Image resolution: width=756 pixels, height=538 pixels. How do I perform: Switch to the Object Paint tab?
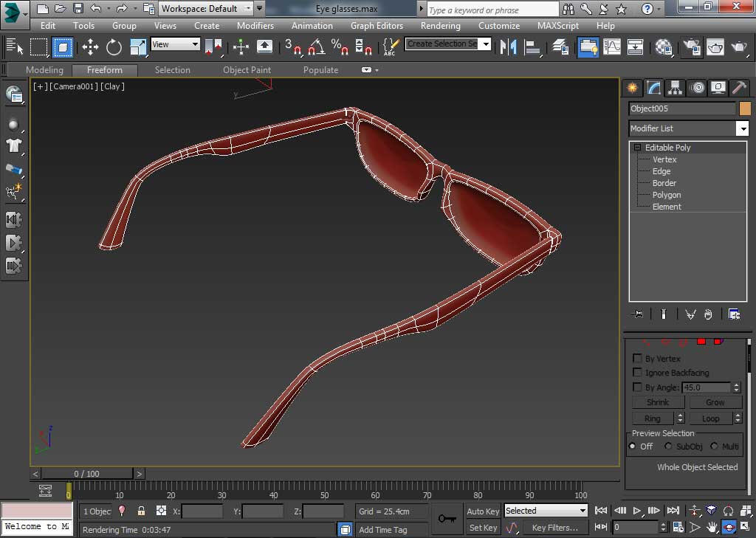(247, 70)
